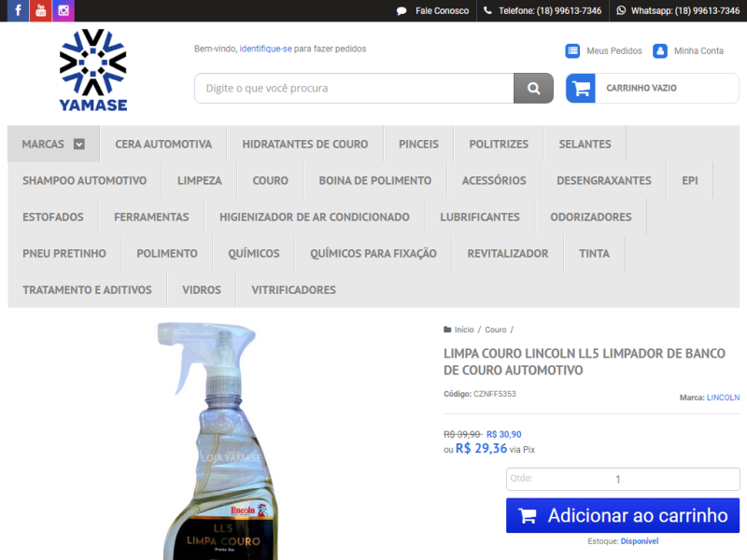Open the Químicos category
Screen dimensions: 747x560
253,254
